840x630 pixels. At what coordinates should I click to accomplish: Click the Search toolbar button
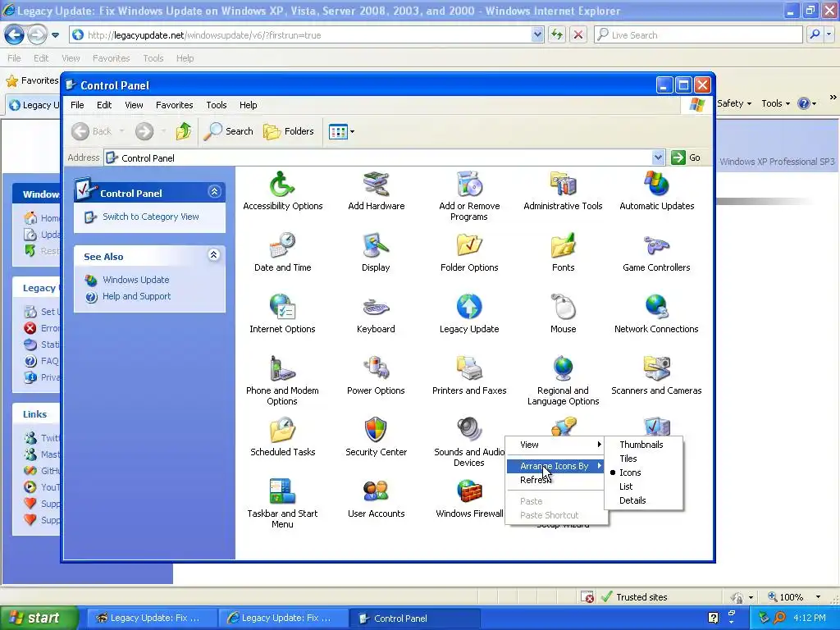pos(228,131)
